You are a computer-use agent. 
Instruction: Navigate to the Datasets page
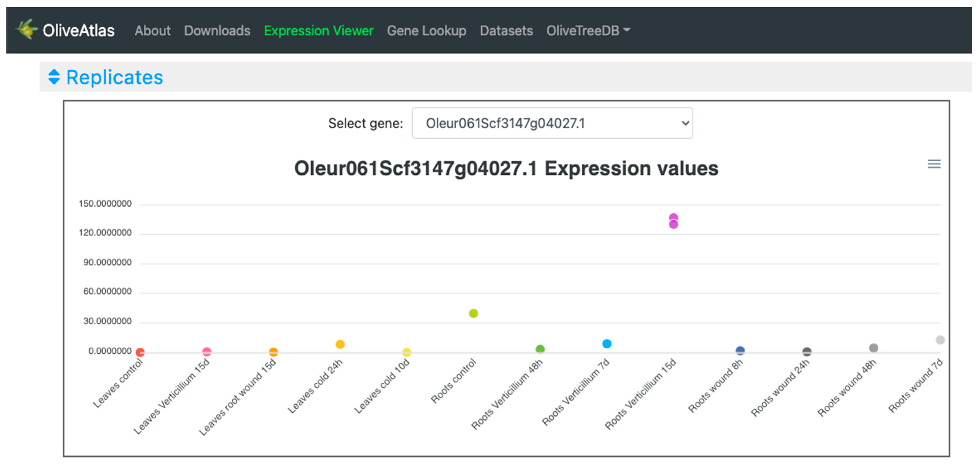tap(506, 30)
